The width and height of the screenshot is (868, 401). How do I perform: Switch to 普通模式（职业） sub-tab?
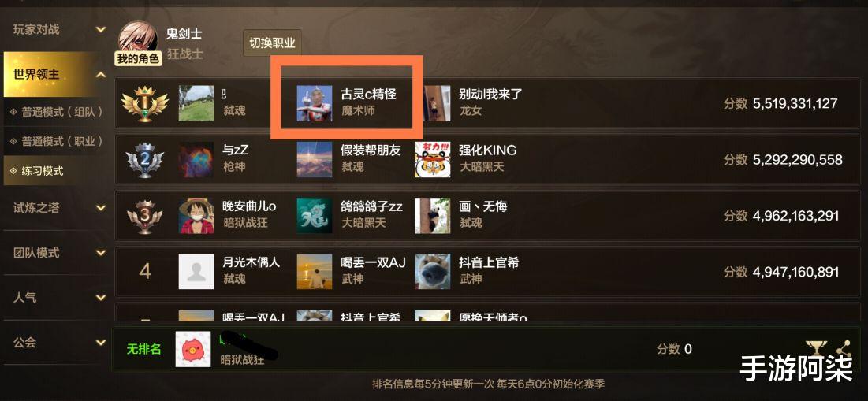[57, 142]
